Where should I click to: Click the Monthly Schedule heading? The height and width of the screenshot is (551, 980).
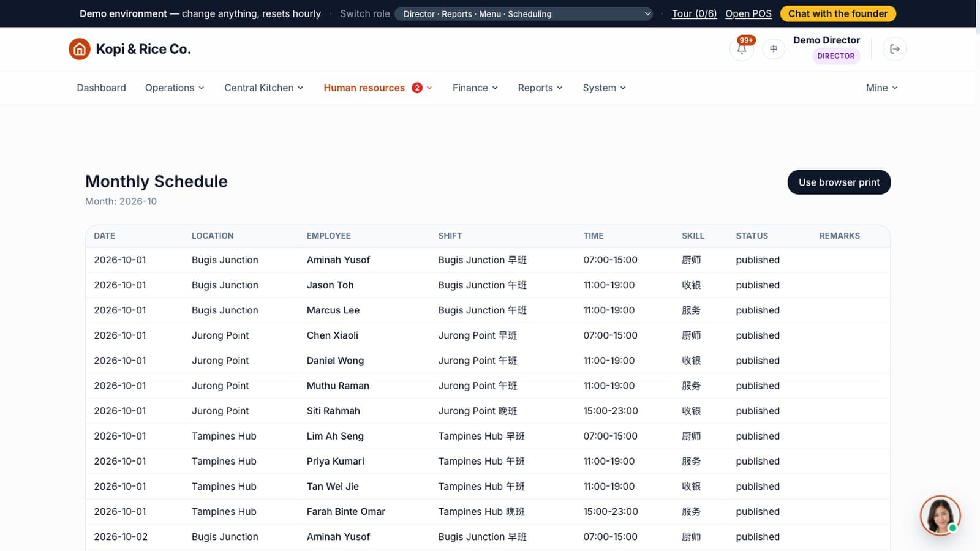[156, 181]
